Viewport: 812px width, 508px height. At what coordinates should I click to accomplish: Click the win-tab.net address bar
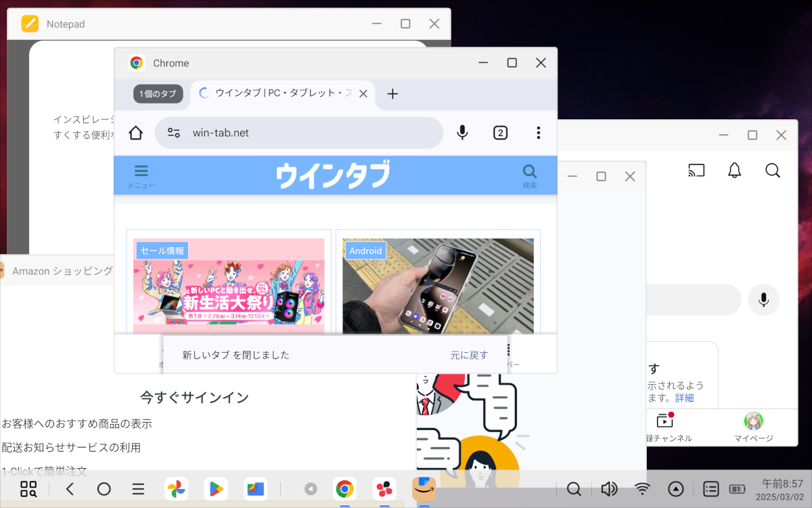click(298, 133)
